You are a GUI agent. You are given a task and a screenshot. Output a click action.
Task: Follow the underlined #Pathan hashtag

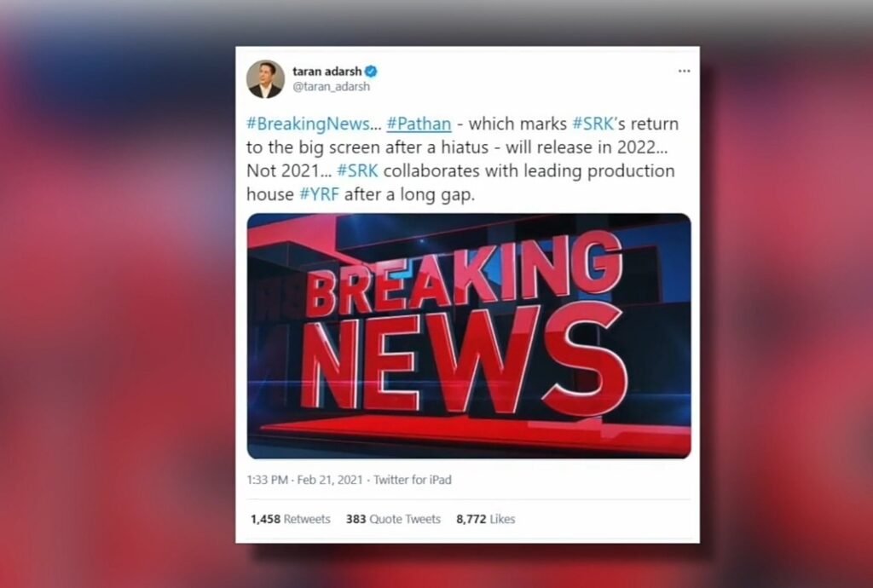click(x=419, y=124)
